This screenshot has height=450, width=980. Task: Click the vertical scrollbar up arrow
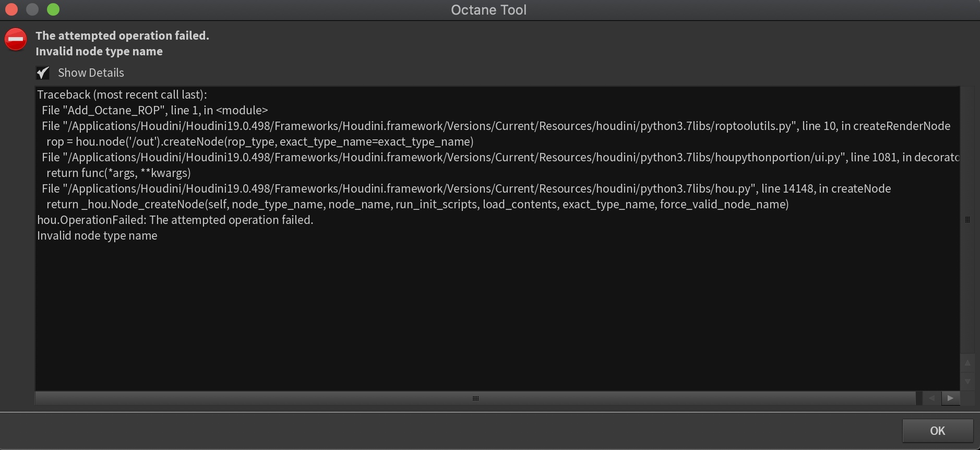pos(967,363)
